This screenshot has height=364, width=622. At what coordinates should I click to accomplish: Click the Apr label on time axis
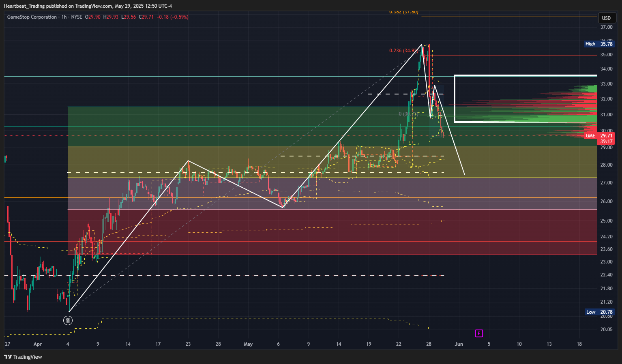coord(38,344)
